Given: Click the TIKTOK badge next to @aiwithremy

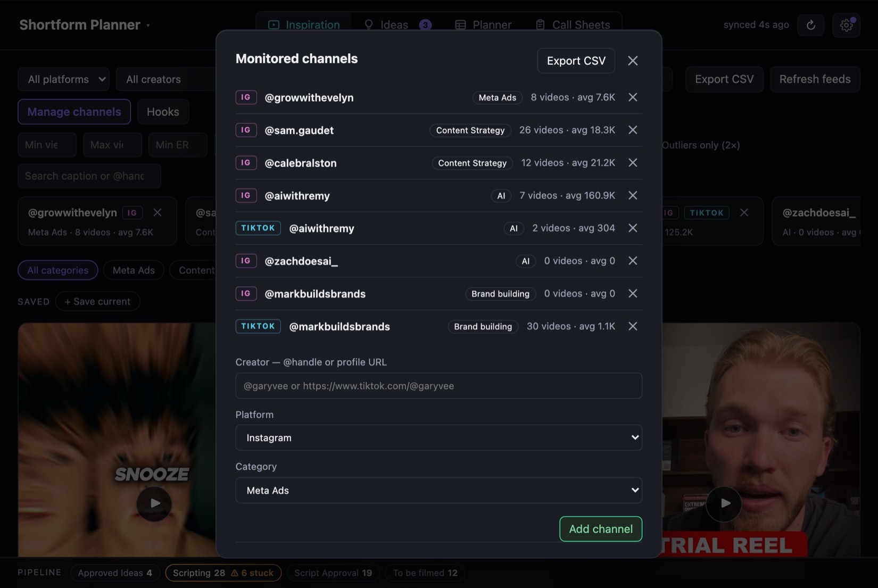Looking at the screenshot, I should [x=258, y=228].
